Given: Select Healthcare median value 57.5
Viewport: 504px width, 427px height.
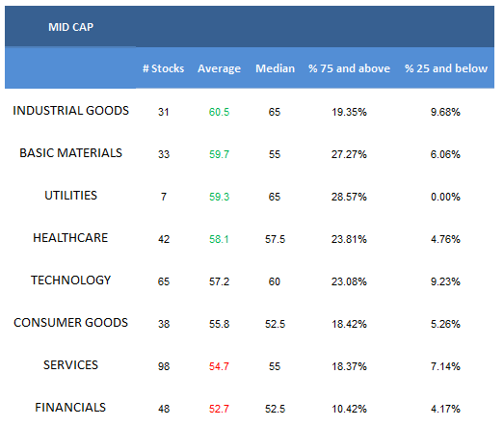Looking at the screenshot, I should coord(275,239).
